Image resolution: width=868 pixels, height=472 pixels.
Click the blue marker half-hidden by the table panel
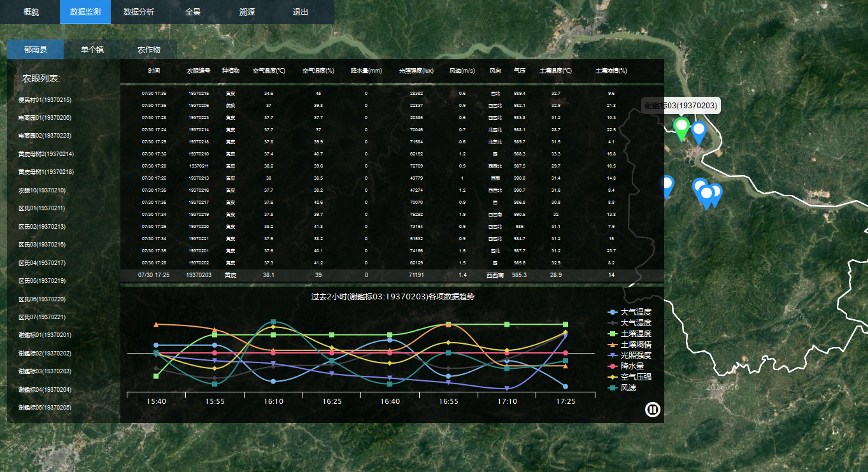[x=667, y=185]
